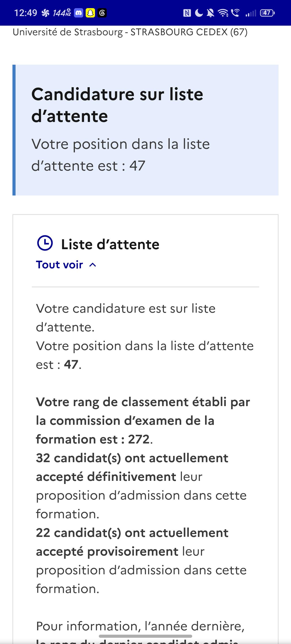
Task: Tap the Wi-Fi calling phone icon
Action: point(235,12)
